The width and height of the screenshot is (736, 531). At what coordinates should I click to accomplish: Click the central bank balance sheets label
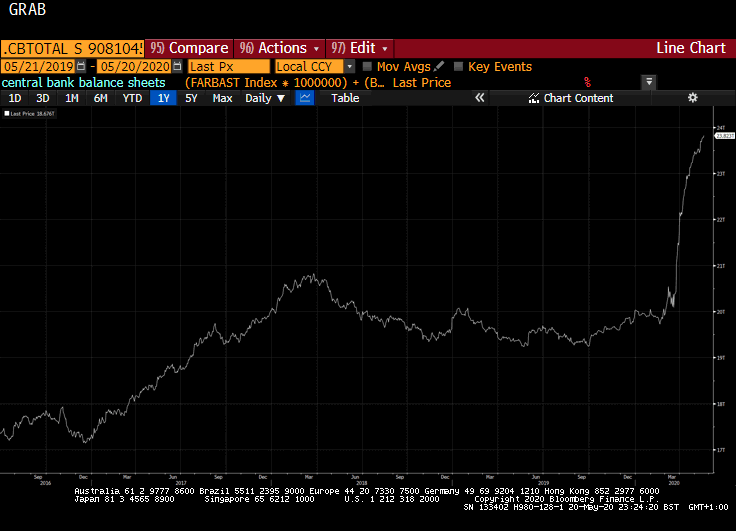(84, 83)
